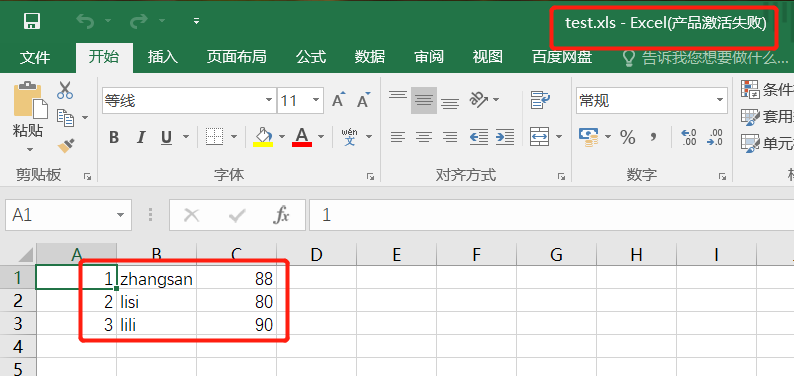Decrease decimal places

(714, 137)
